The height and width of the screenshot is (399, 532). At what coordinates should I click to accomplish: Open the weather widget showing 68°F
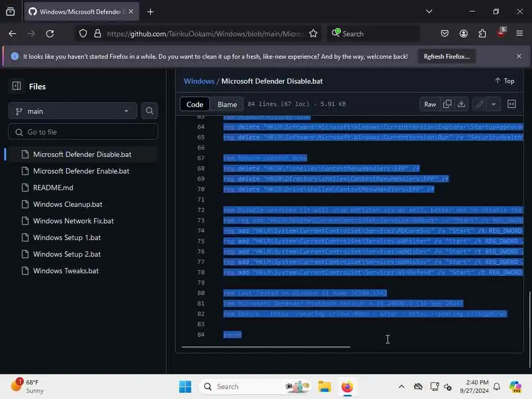click(x=28, y=386)
